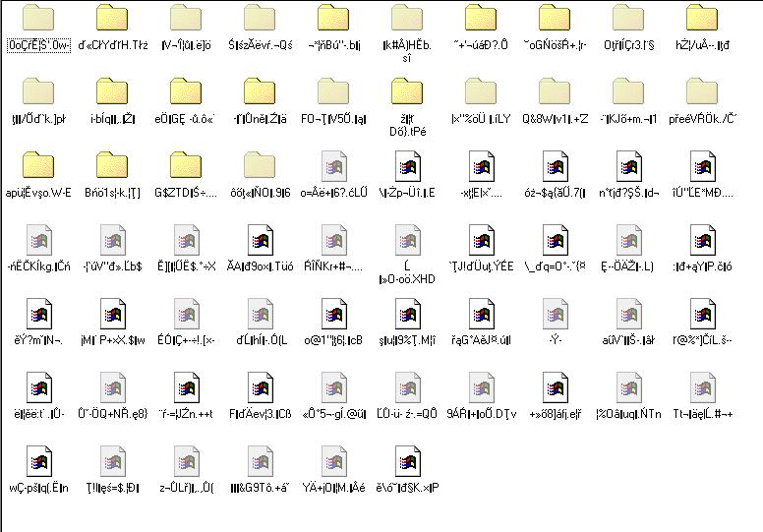
Task: Click the file label starting with Ę--ÖÄŽ
Action: pyautogui.click(x=627, y=266)
